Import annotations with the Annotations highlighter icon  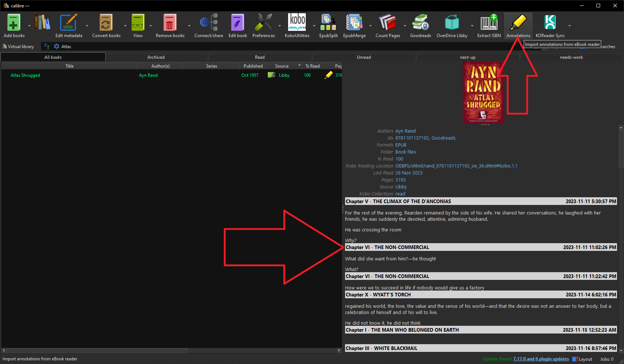tap(518, 23)
